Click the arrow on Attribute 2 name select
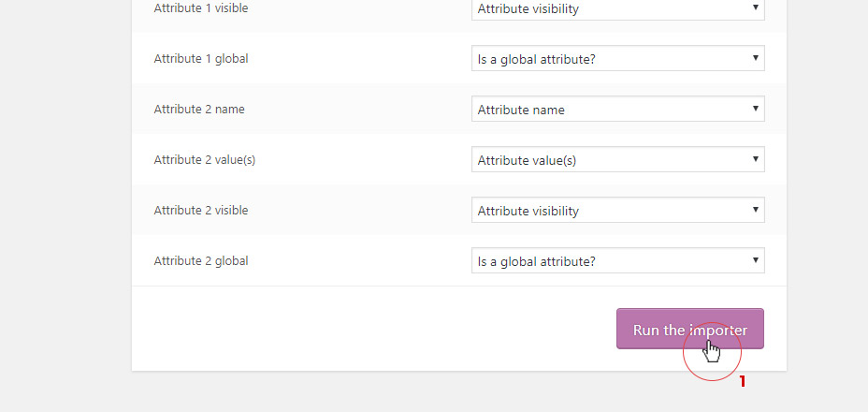This screenshot has height=412, width=868. (755, 110)
